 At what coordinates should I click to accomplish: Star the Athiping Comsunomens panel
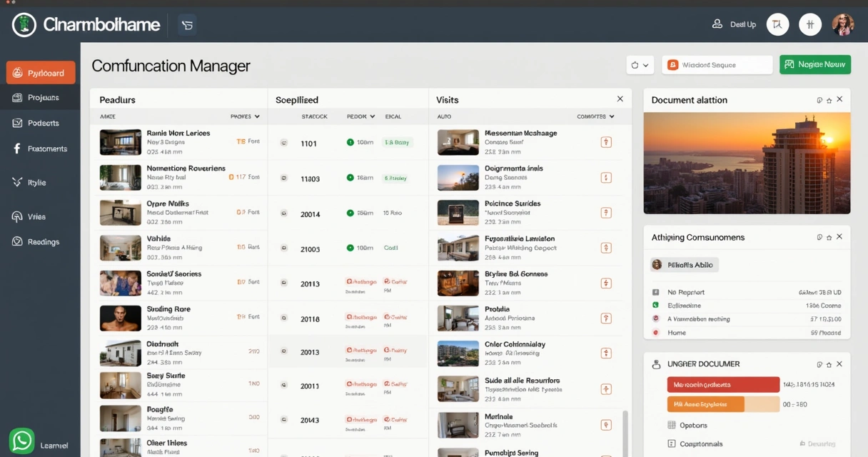tap(829, 237)
